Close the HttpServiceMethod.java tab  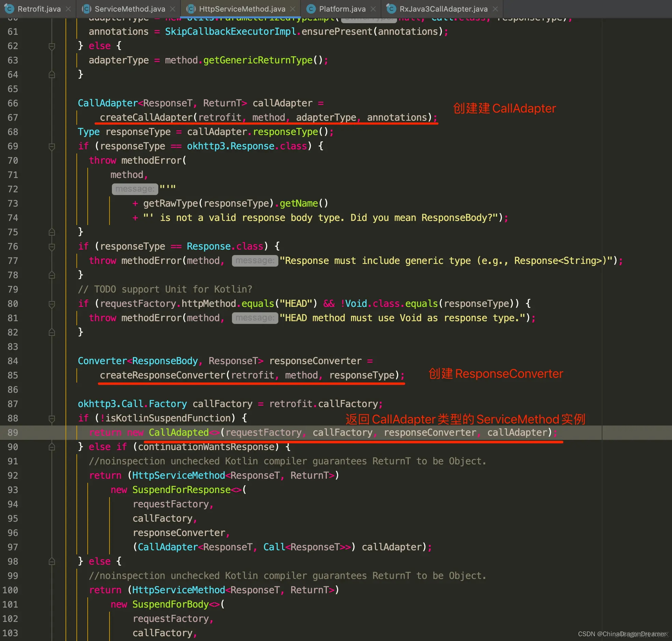(293, 9)
